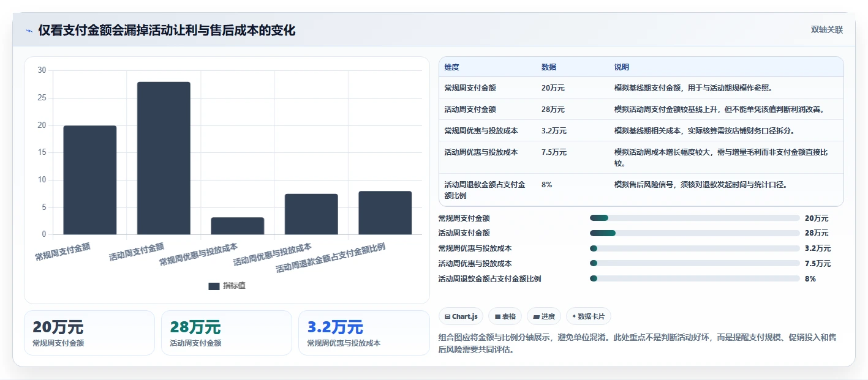Click the 3.2万元 data card
868x380 pixels.
364,333
